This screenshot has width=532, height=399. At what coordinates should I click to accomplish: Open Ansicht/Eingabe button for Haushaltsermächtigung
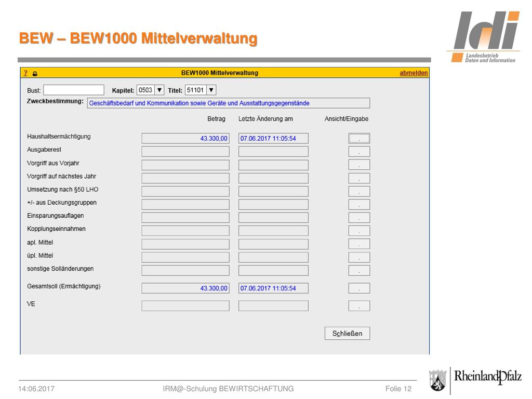(359, 138)
